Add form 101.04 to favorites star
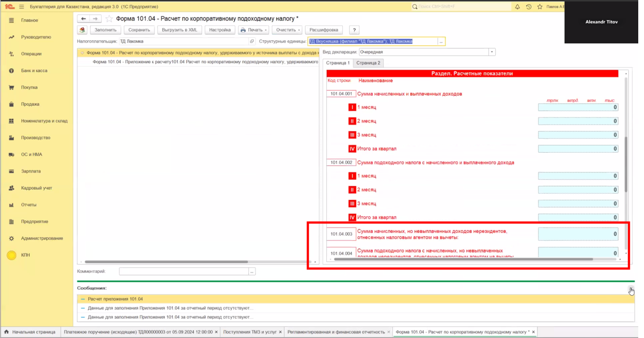The width and height of the screenshot is (644, 338). point(109,19)
